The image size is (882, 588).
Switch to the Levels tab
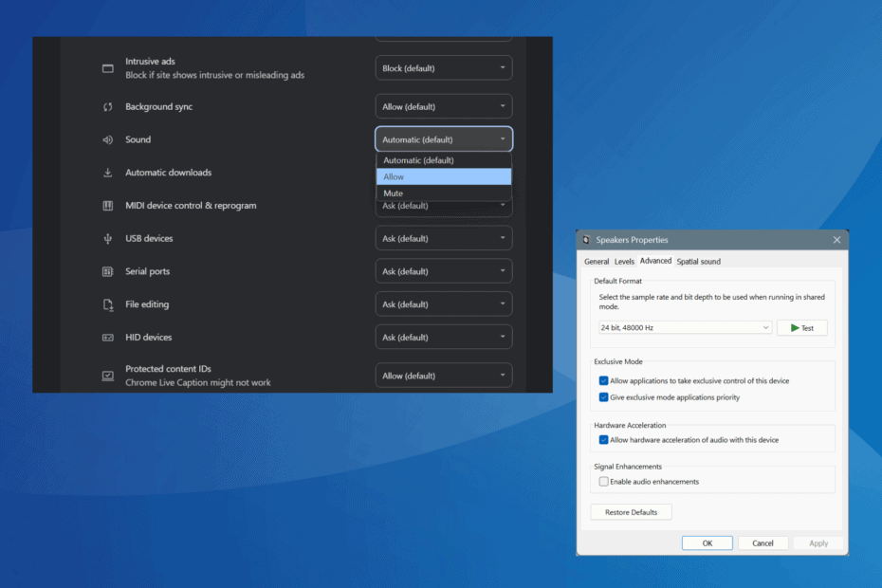click(624, 261)
